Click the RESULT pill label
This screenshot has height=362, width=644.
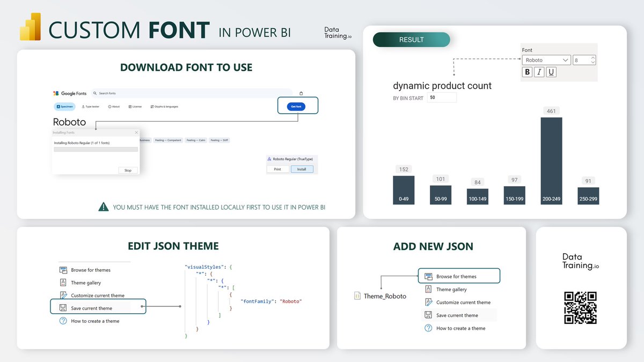pyautogui.click(x=411, y=40)
